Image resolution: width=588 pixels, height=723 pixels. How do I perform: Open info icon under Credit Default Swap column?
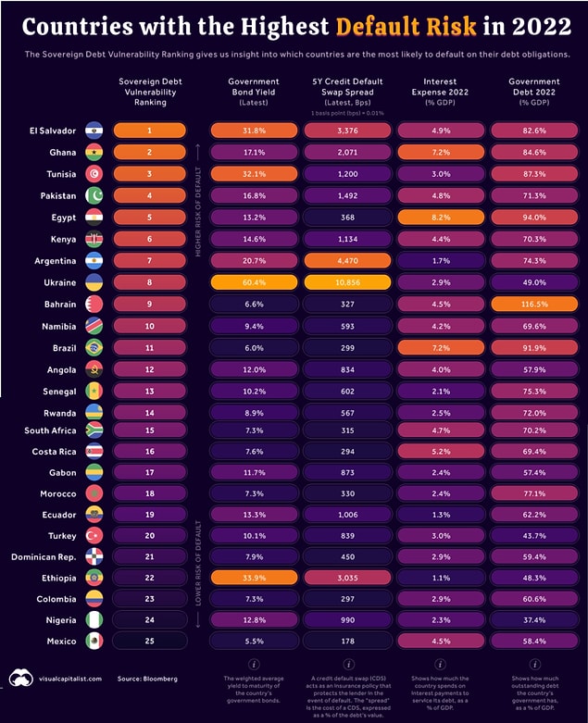coord(348,665)
